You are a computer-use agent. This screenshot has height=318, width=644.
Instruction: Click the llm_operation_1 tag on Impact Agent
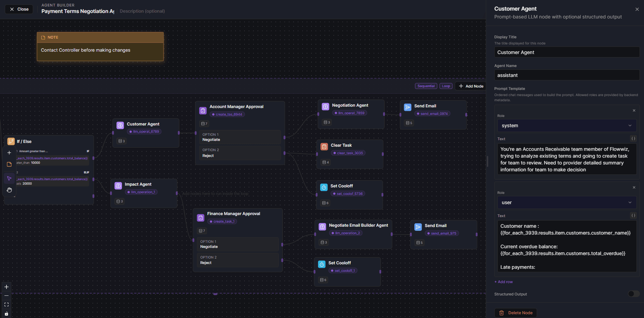pyautogui.click(x=141, y=192)
